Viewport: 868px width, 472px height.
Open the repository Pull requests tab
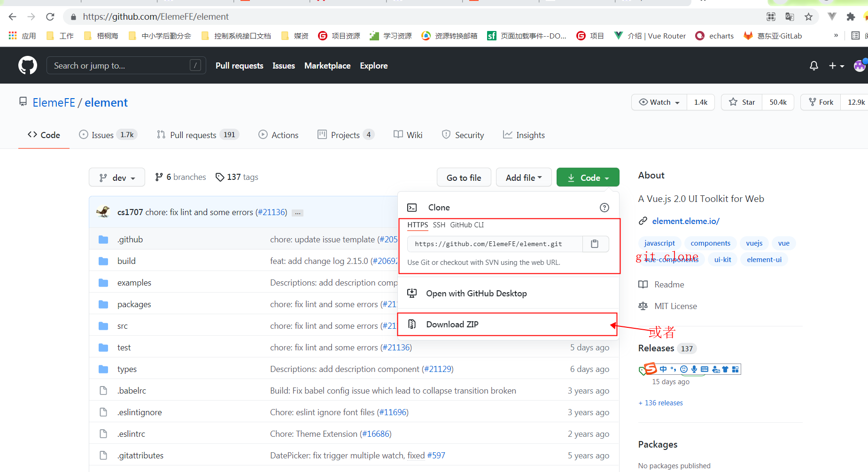(198, 135)
